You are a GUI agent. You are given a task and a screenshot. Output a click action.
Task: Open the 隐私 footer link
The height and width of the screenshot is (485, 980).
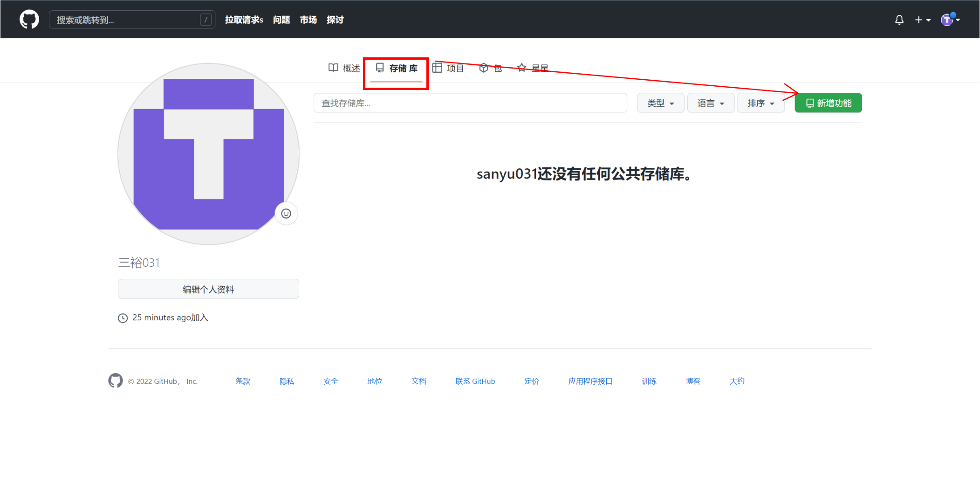point(287,381)
